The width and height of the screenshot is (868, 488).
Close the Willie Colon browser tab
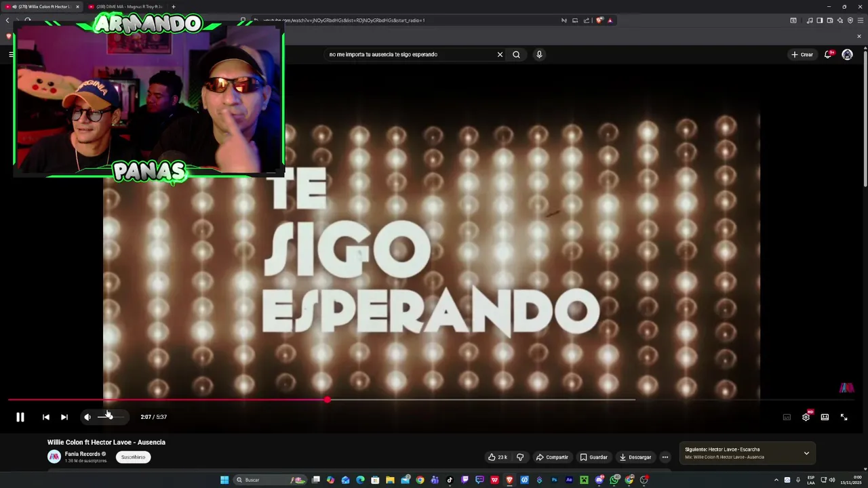tap(77, 7)
